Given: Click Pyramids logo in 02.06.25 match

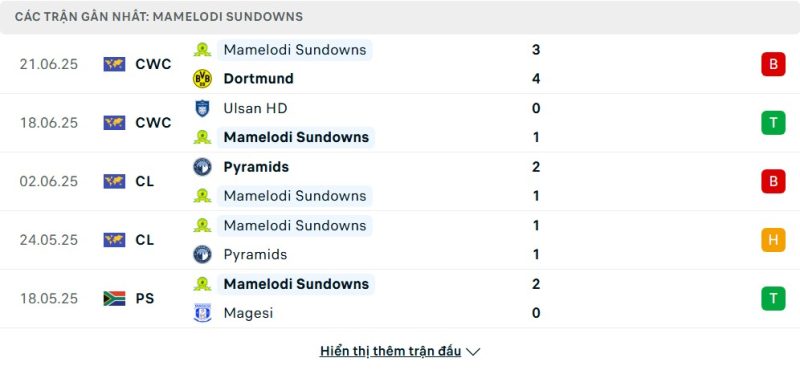Looking at the screenshot, I should click(x=202, y=167).
